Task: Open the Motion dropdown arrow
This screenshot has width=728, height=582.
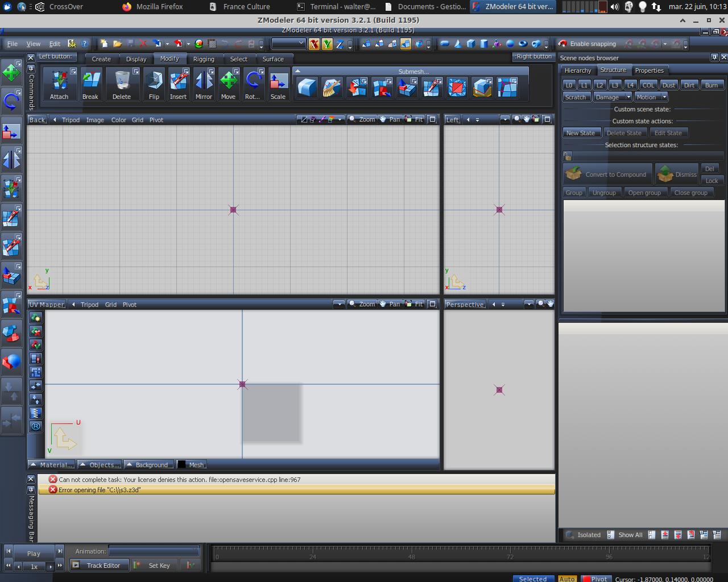Action: click(664, 97)
